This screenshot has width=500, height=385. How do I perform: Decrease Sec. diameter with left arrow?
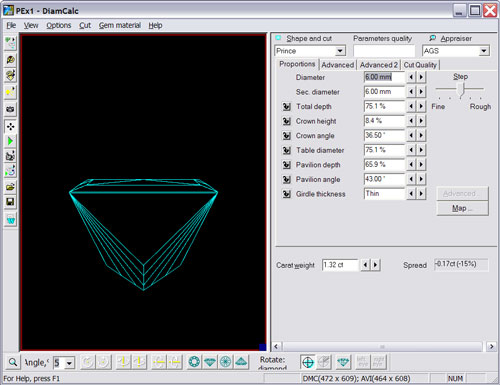click(411, 92)
